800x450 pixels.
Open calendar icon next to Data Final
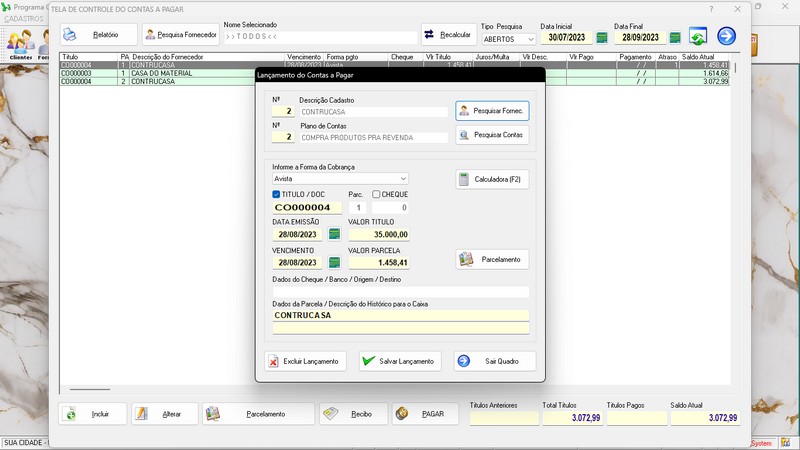675,38
